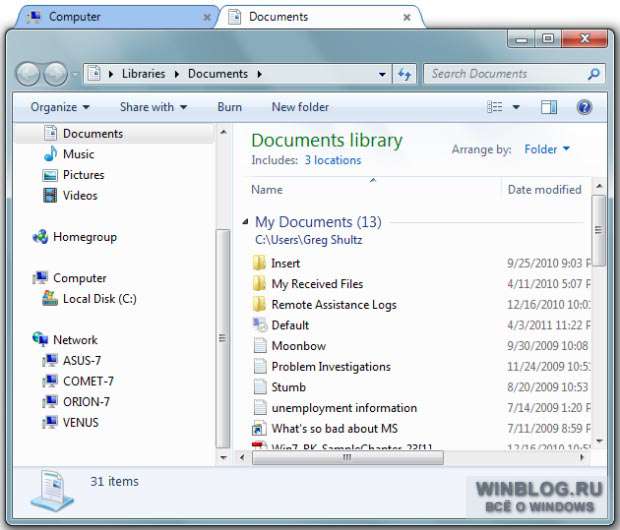The width and height of the screenshot is (620, 530).
Task: Close the Computer tab
Action: tap(207, 17)
